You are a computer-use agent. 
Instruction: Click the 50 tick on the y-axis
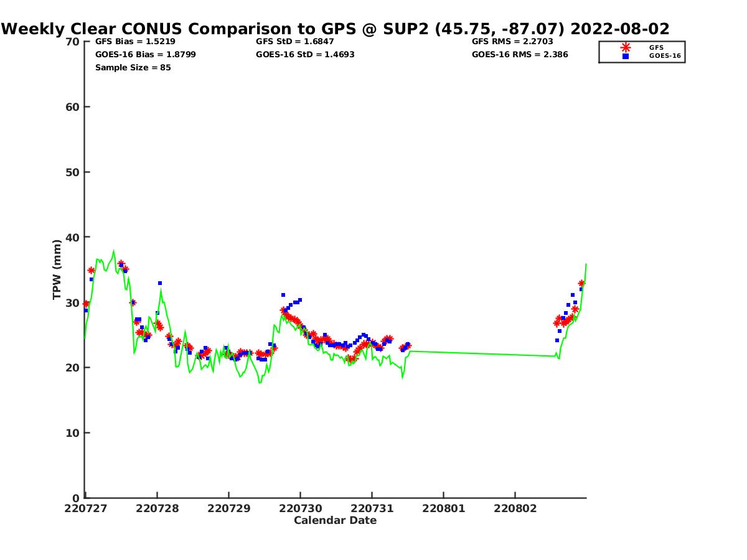click(x=73, y=172)
